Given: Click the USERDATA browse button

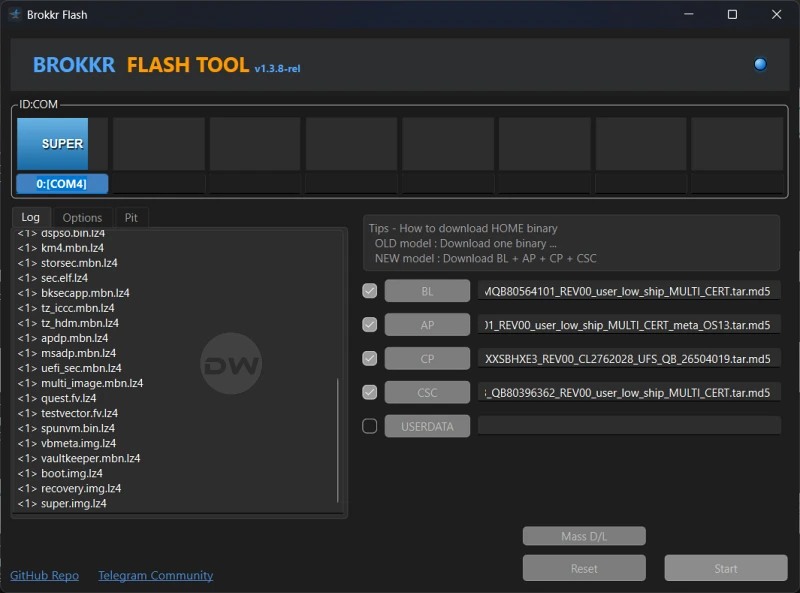Looking at the screenshot, I should (x=427, y=426).
